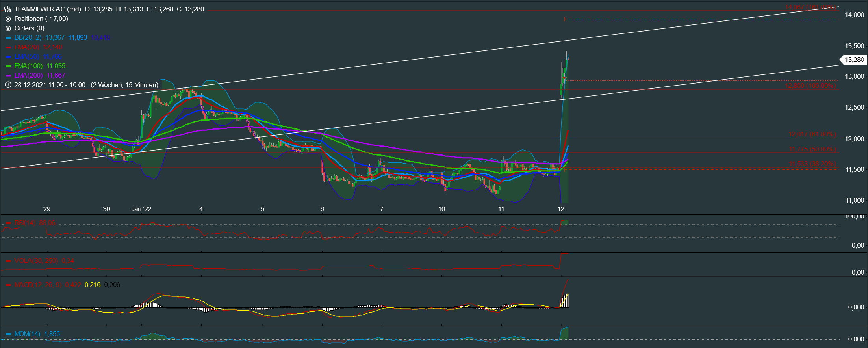Viewport: 868px width, 348px height.
Task: Click the 28.12.2021 11:00 - 10:00 date range
Action: [50, 85]
